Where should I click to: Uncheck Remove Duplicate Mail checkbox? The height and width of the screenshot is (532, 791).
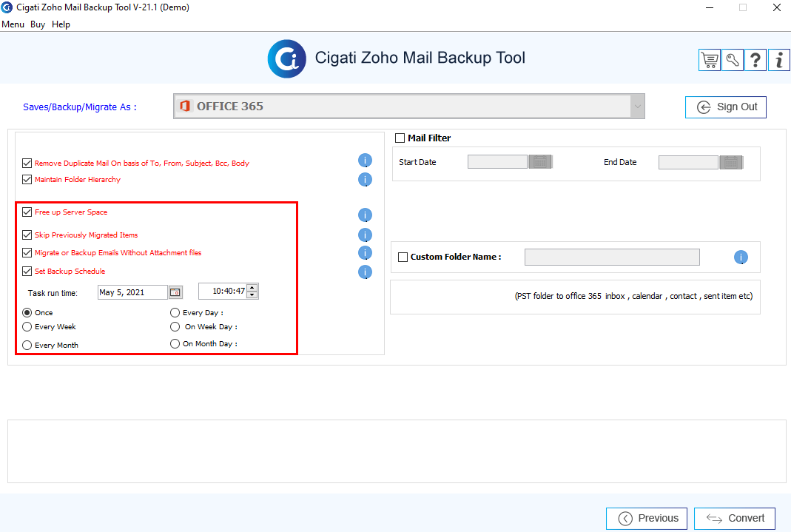27,163
